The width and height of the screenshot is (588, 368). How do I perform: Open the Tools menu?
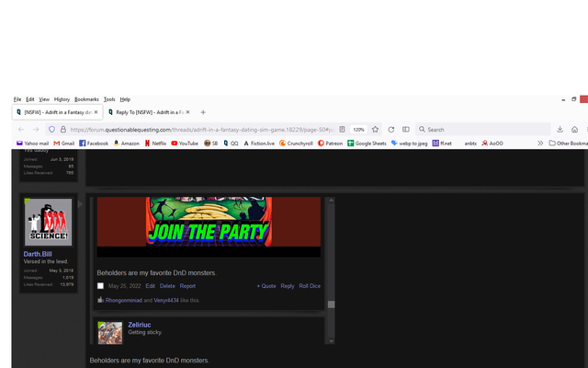tap(109, 99)
